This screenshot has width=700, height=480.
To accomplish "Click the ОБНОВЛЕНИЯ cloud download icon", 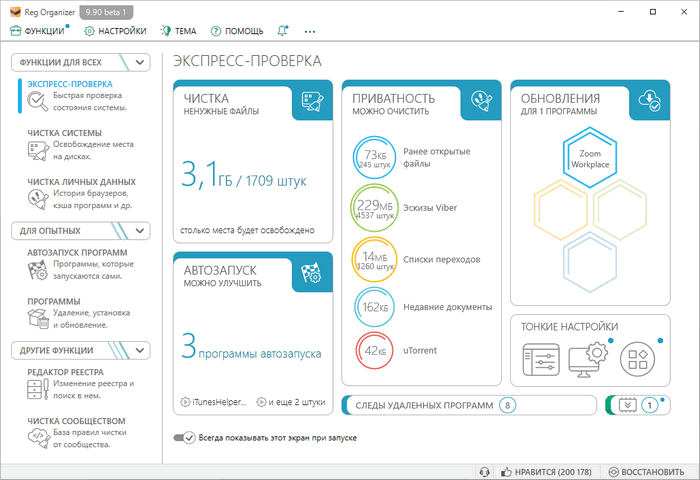I will pyautogui.click(x=650, y=101).
